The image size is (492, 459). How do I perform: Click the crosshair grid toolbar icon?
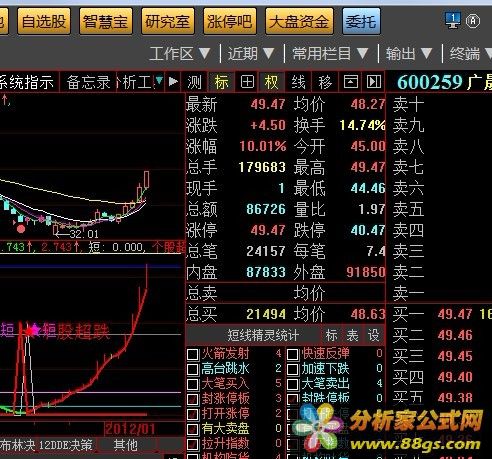pyautogui.click(x=247, y=82)
